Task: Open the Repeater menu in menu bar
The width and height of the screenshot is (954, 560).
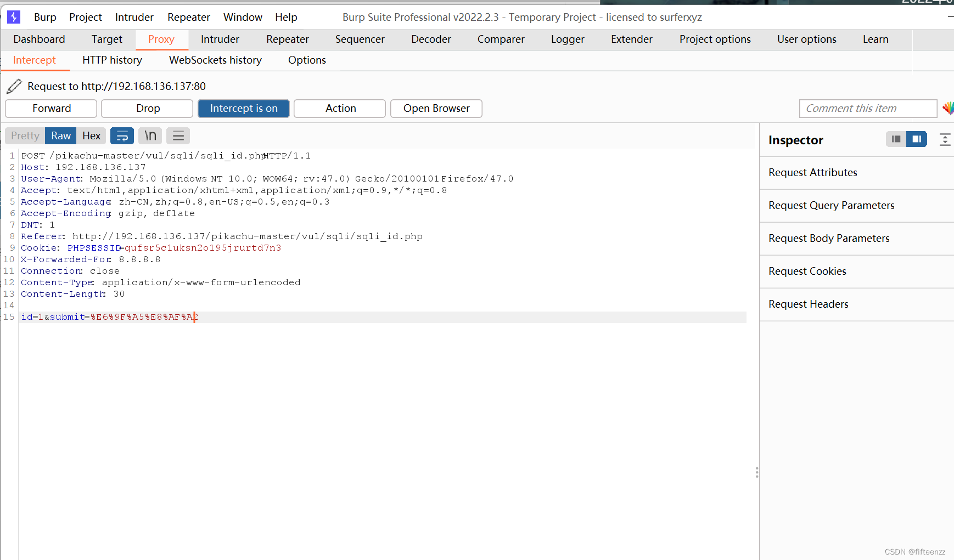Action: point(189,17)
